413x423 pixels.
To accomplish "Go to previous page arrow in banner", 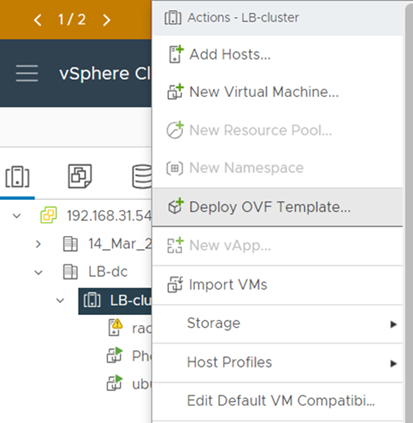I will coord(38,20).
